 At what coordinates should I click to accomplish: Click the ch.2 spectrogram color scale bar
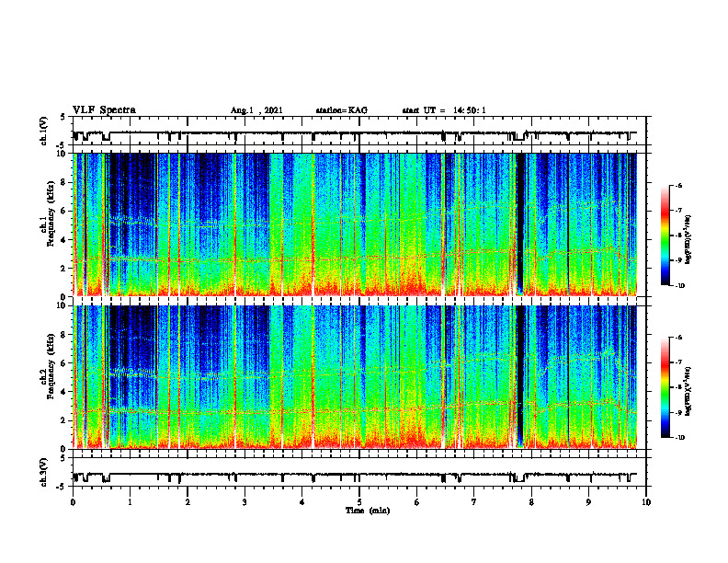coord(665,387)
